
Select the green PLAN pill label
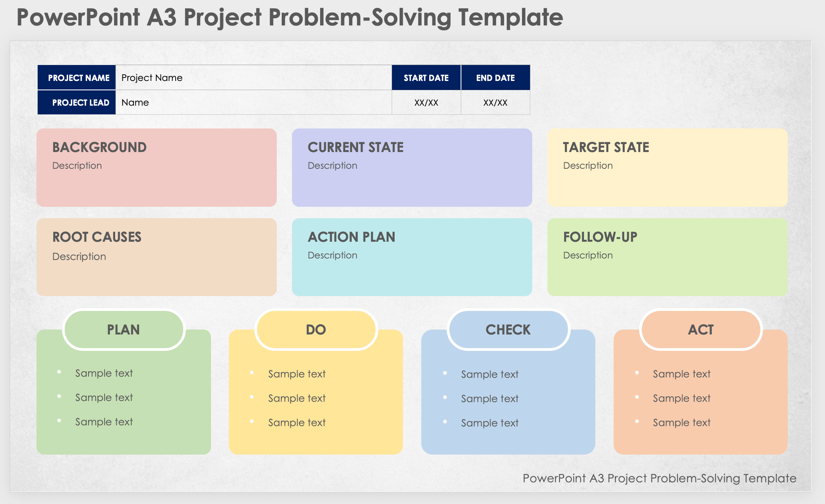pos(124,330)
